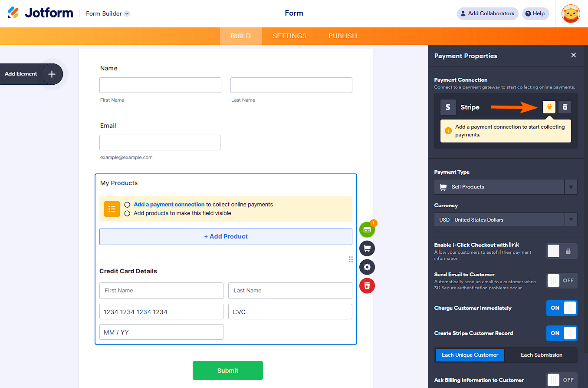
Task: Switch to the SETTINGS tab
Action: coord(289,36)
